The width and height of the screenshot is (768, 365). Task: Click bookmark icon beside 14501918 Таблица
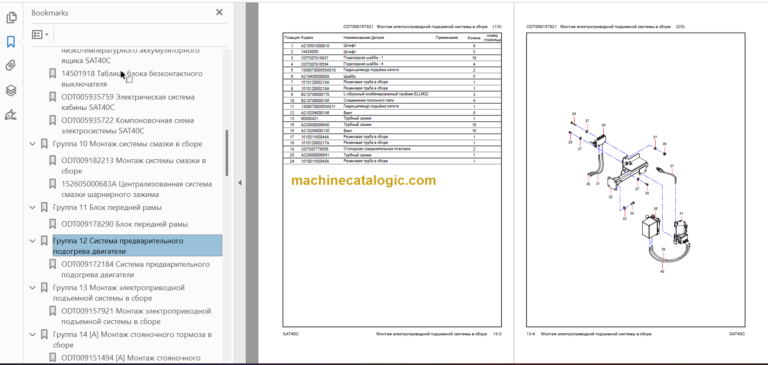pos(52,73)
